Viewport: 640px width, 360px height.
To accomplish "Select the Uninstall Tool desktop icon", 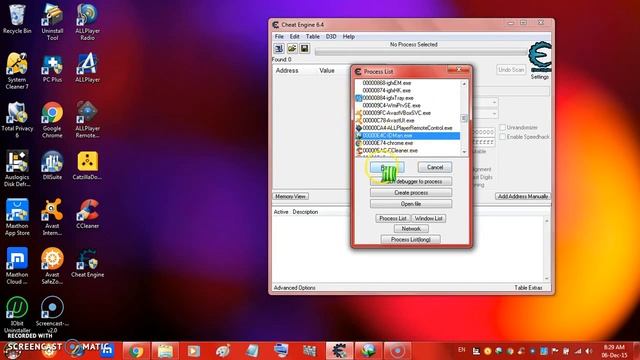I will tap(52, 22).
